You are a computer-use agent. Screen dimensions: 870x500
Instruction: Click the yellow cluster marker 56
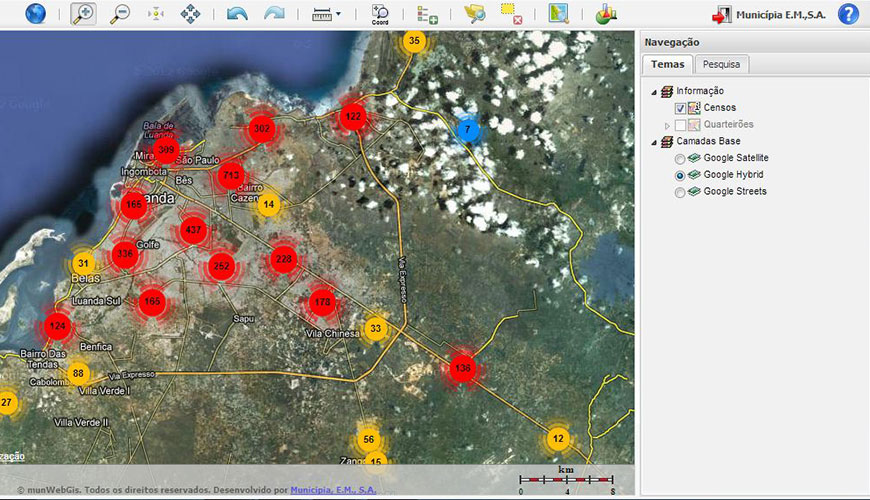point(368,440)
